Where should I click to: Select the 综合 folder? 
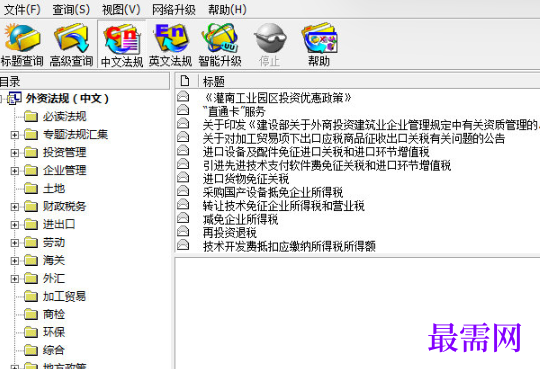(54, 350)
